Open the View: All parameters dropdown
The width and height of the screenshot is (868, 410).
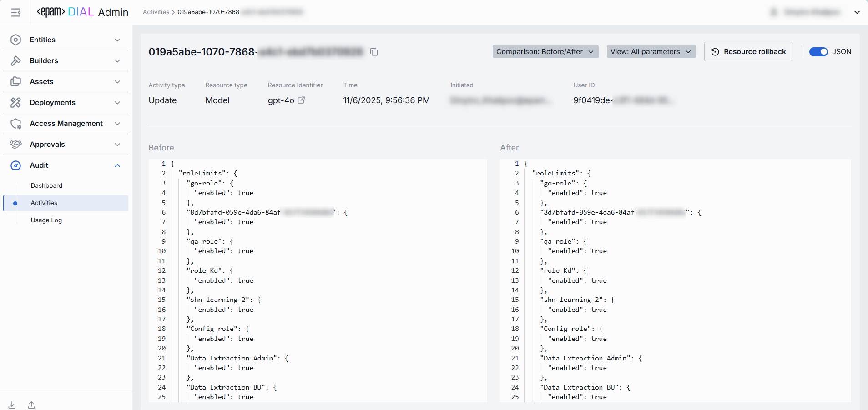point(651,52)
